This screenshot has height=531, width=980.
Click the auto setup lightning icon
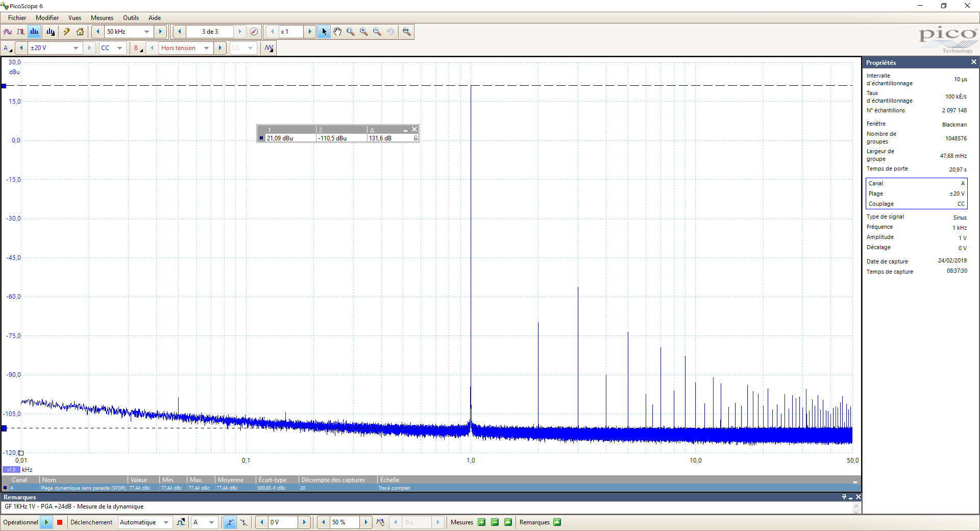pyautogui.click(x=67, y=32)
